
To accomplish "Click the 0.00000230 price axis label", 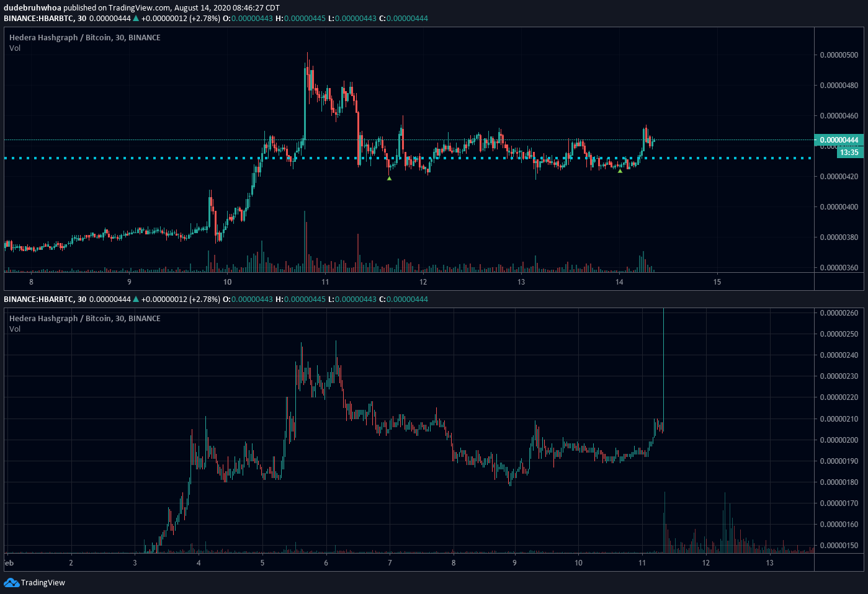I will point(839,376).
